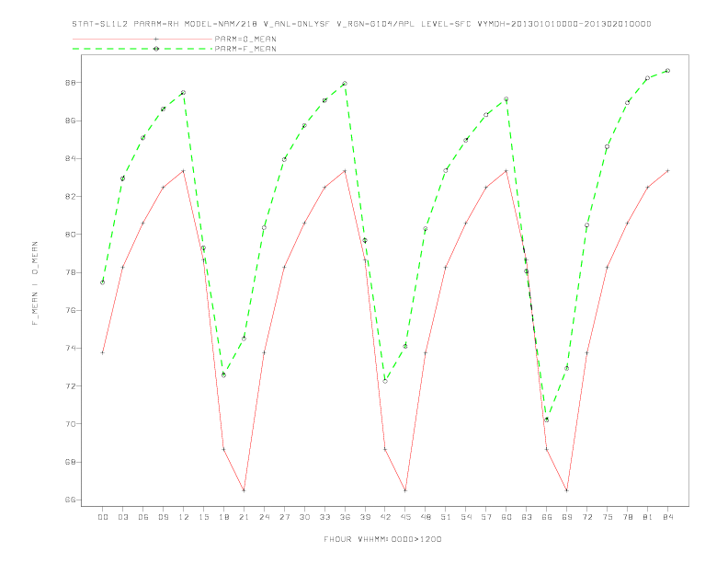Image resolution: width=728 pixels, height=563 pixels.
Task: Click the FHOUR VHHMM:0000>1200 x-axis title
Action: (x=382, y=539)
